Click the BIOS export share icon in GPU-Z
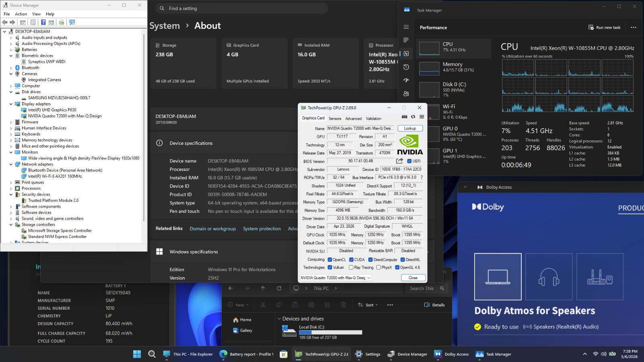Screen dimensions: 644x362 [399, 161]
